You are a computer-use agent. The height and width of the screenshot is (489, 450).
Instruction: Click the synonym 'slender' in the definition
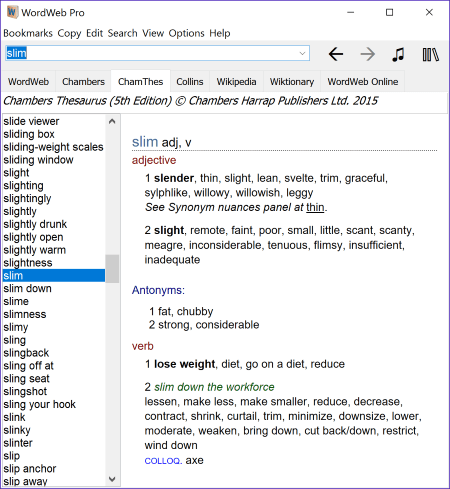174,178
